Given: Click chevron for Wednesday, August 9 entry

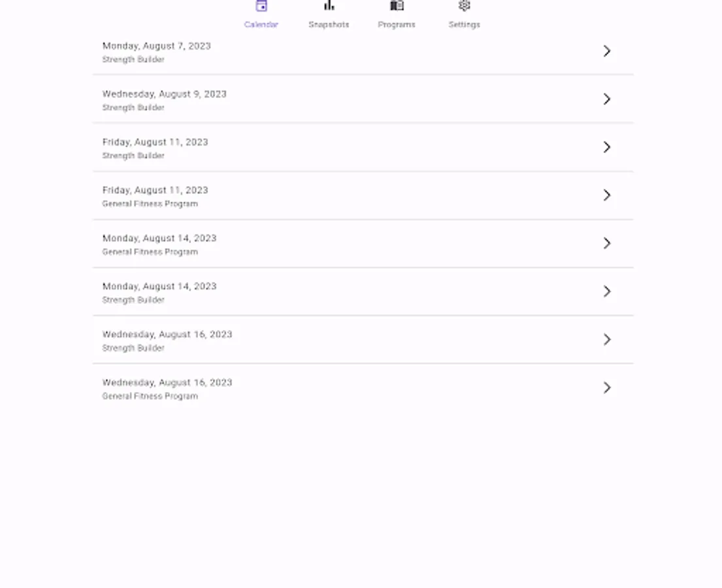Looking at the screenshot, I should tap(606, 99).
